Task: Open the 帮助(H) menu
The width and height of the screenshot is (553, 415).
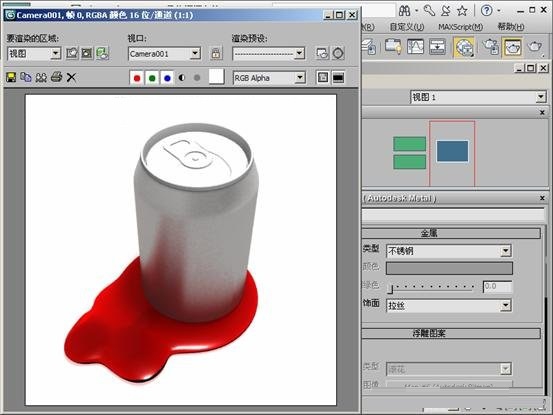Action: pyautogui.click(x=510, y=27)
